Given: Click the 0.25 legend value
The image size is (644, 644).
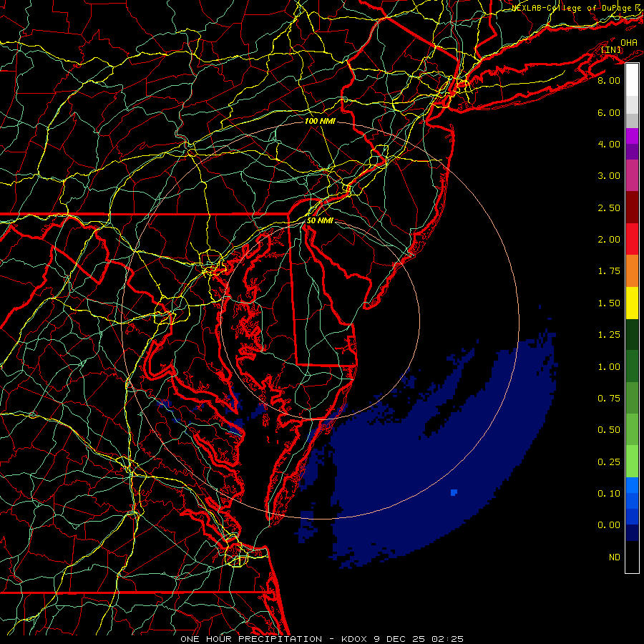Looking at the screenshot, I should [x=609, y=462].
